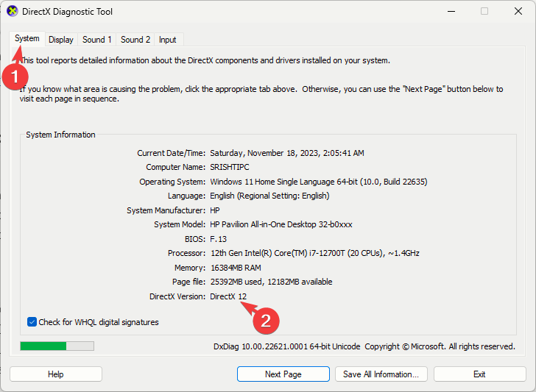The height and width of the screenshot is (392, 536).
Task: Close the DirectX Diagnostic Tool window
Action: coord(518,11)
